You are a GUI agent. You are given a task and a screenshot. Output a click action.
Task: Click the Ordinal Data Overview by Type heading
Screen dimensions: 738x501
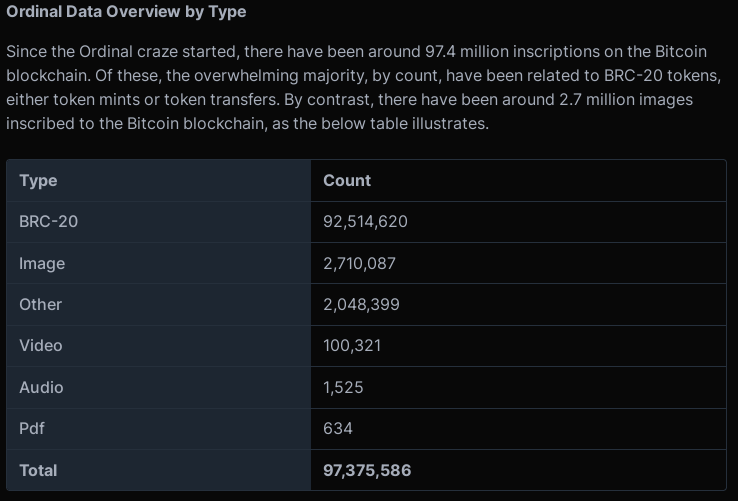[126, 11]
